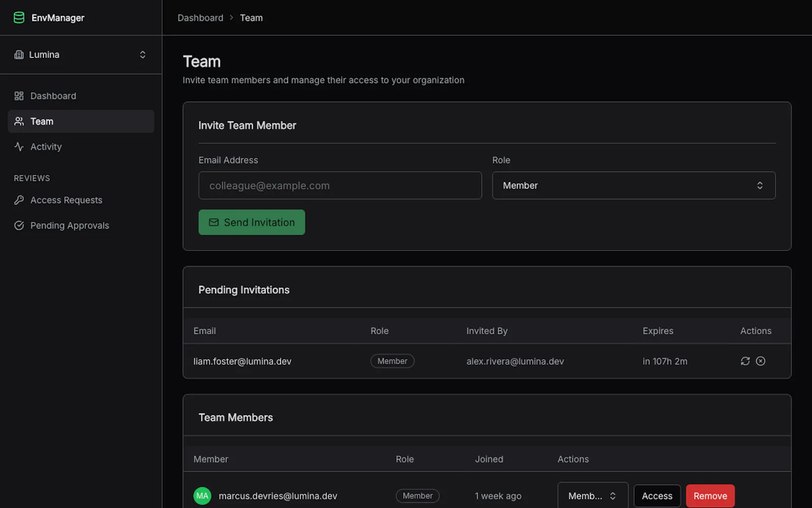
Task: Focus the Email Address input field
Action: point(340,185)
